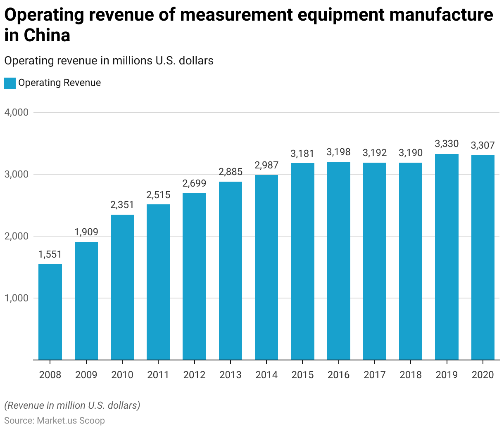504x431 pixels.
Task: Select the subtitle about millions U.S. dollars
Action: pyautogui.click(x=109, y=61)
